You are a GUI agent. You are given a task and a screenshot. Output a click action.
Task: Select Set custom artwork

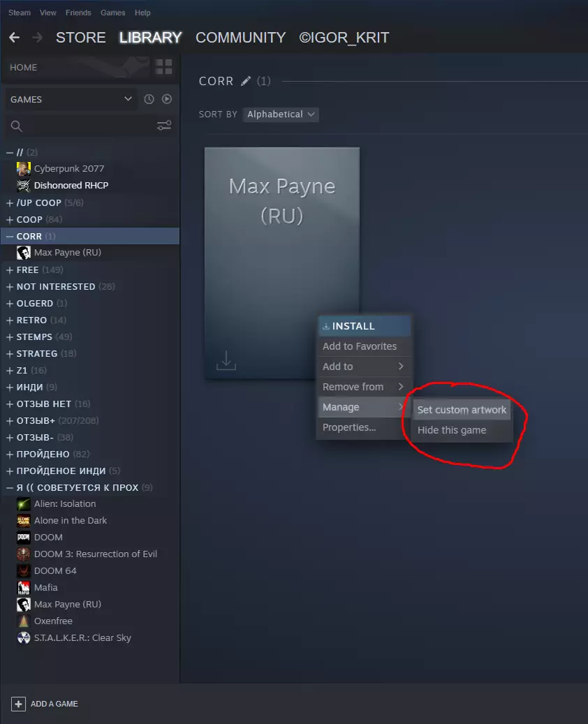(462, 410)
